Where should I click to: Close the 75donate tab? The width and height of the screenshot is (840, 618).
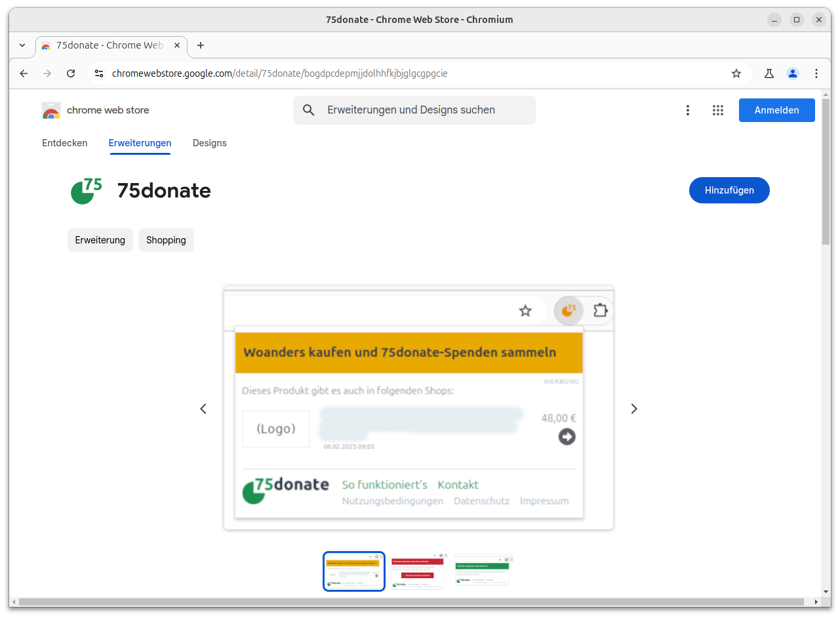click(x=176, y=45)
